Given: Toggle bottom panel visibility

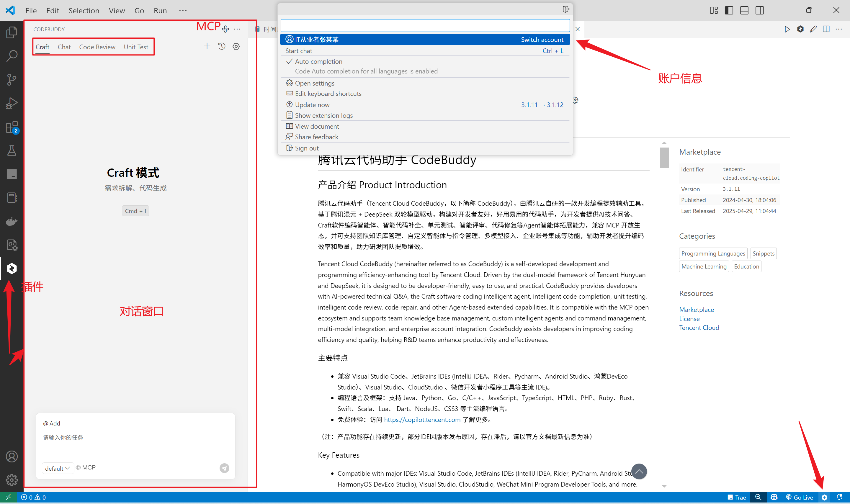Looking at the screenshot, I should coord(744,10).
